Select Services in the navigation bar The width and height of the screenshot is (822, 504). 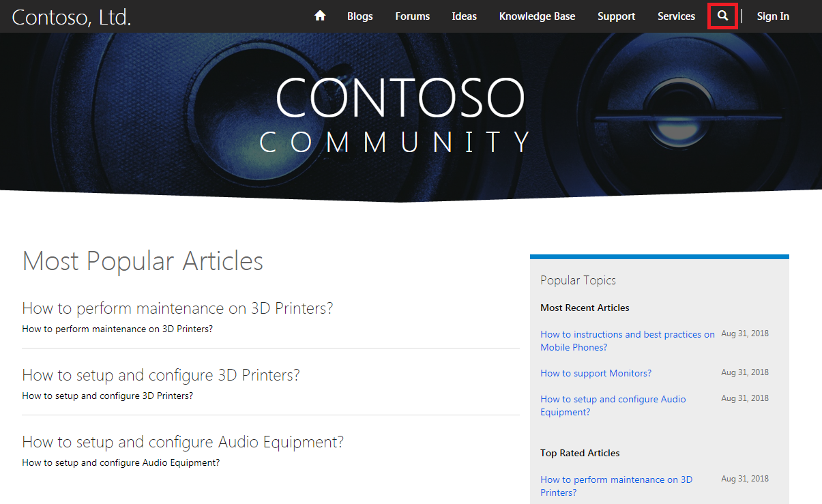point(677,16)
